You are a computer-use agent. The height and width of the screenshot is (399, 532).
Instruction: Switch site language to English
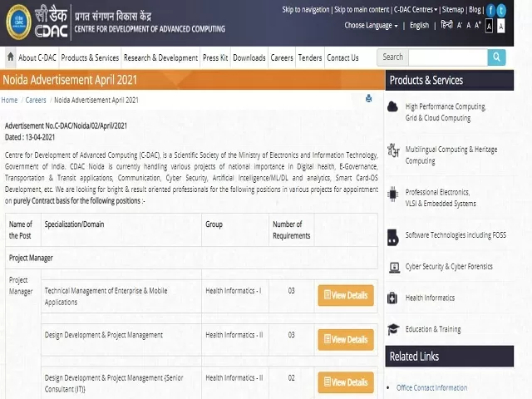pos(419,26)
